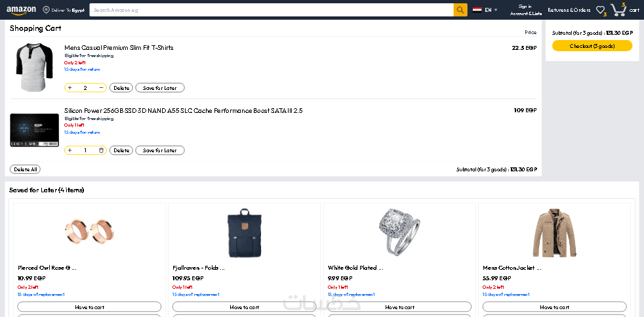This screenshot has width=644, height=317.
Task: Open the shopping cart icon in header
Action: [618, 10]
